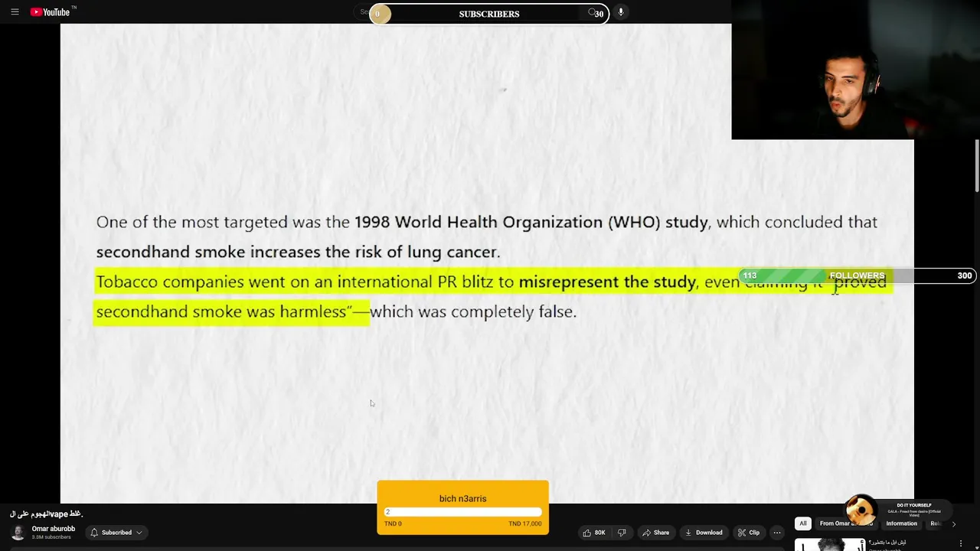Screen dimensions: 980x551
Task: Select the From Omar aburobb chip
Action: (x=845, y=523)
